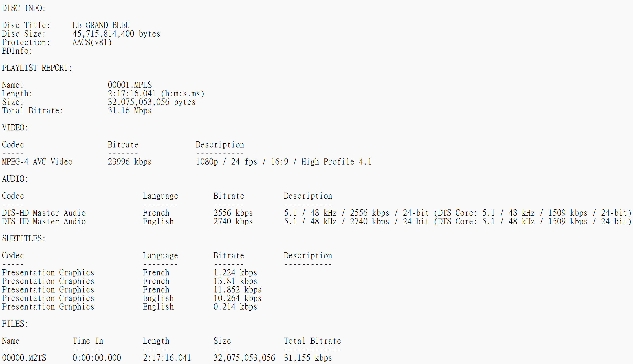
Task: Click the English audio bitrate 2740 kbps
Action: (x=233, y=221)
